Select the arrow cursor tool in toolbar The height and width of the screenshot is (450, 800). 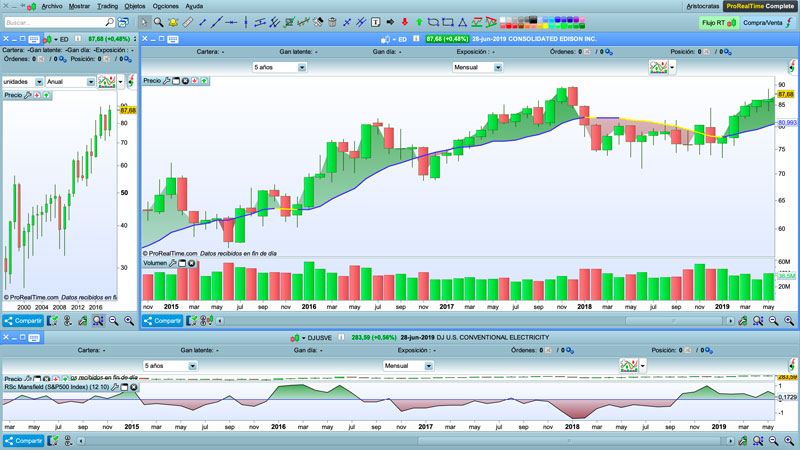[144, 22]
